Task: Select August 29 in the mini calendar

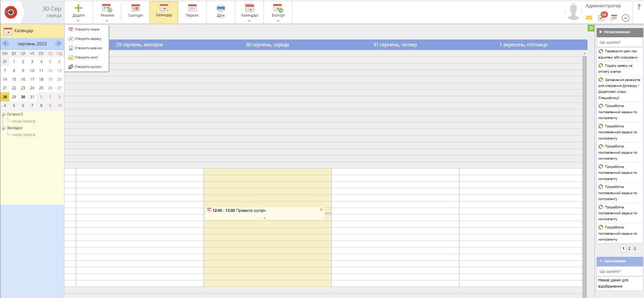Action: click(x=14, y=97)
